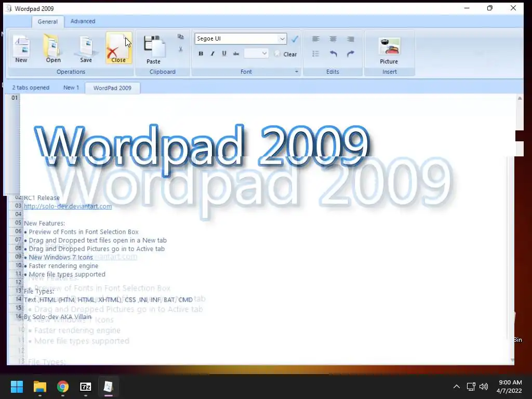Open the font size dropdown
The width and height of the screenshot is (532, 399).
(x=264, y=54)
